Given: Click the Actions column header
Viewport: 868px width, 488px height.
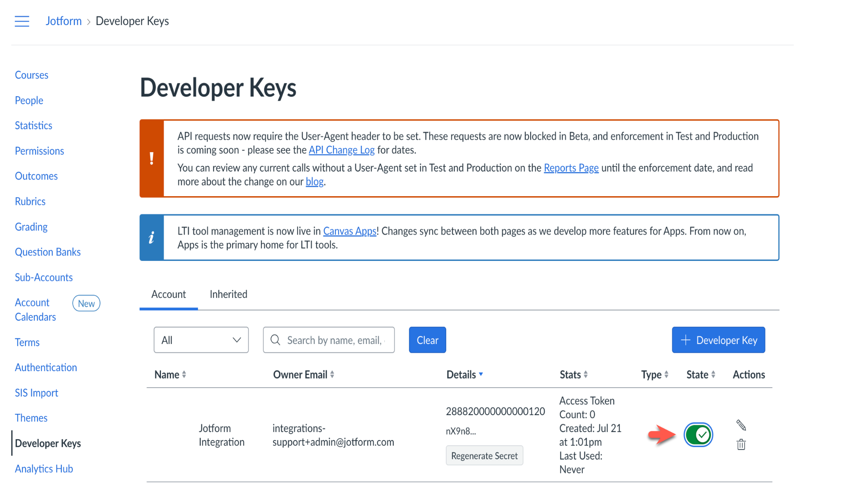Looking at the screenshot, I should click(x=749, y=374).
